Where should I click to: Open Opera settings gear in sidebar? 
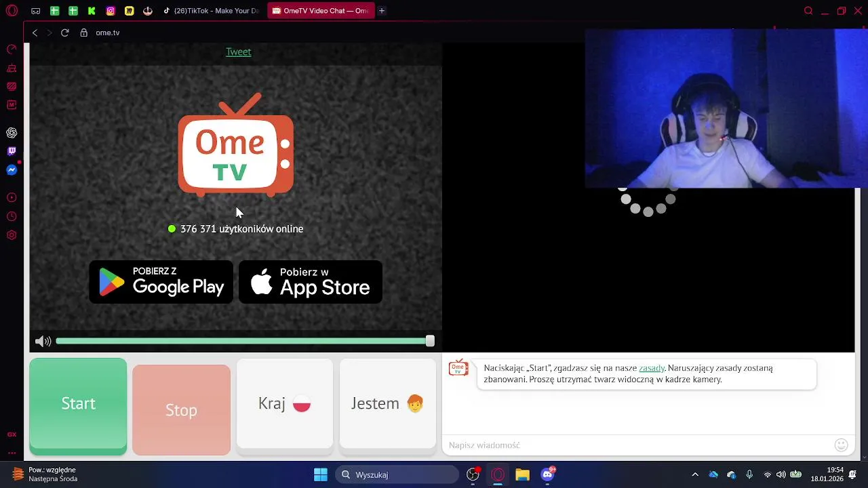[12, 235]
